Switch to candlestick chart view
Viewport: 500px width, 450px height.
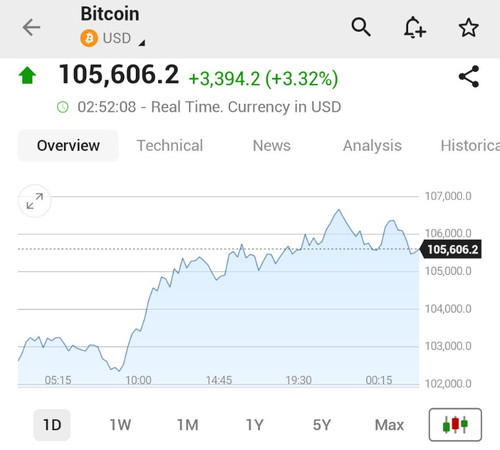(455, 425)
